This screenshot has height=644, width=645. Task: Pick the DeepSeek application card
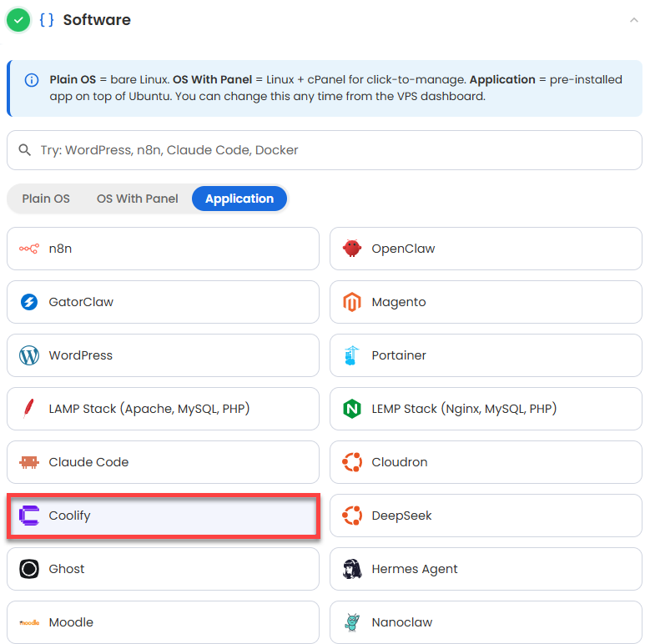tap(486, 516)
